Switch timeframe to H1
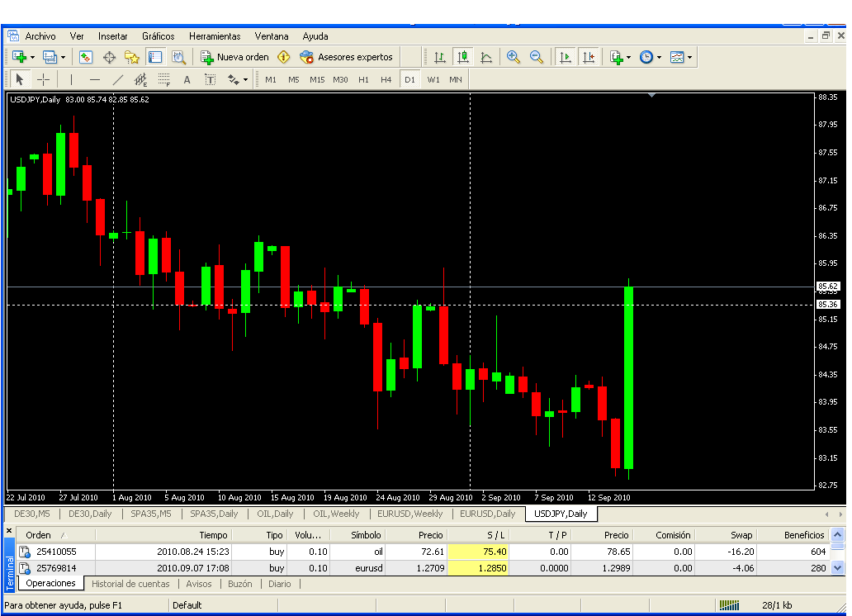Image resolution: width=852 pixels, height=616 pixels. coord(363,80)
